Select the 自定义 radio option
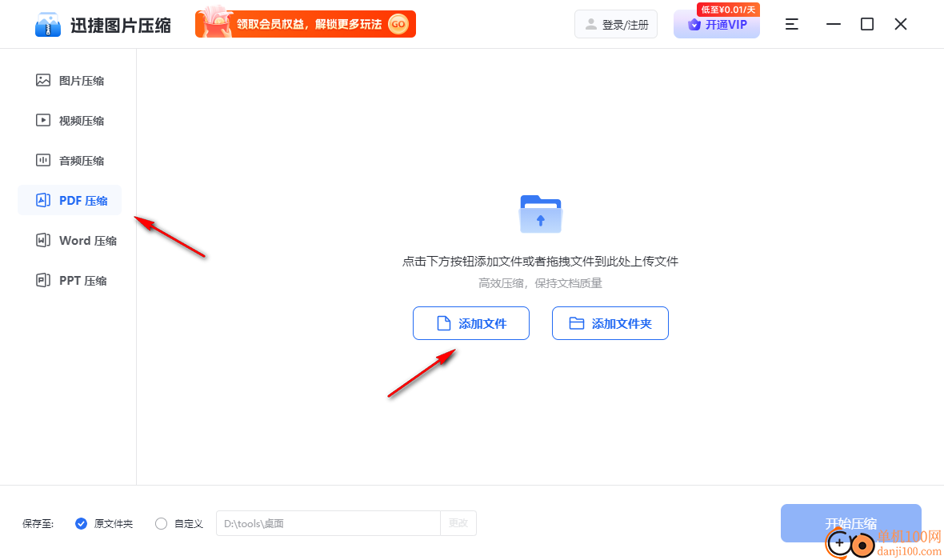 point(161,523)
